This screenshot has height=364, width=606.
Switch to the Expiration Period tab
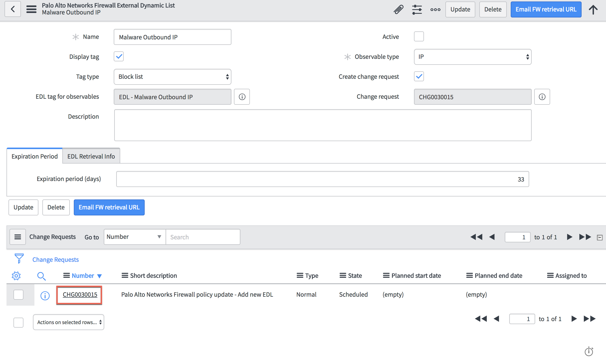tap(35, 156)
